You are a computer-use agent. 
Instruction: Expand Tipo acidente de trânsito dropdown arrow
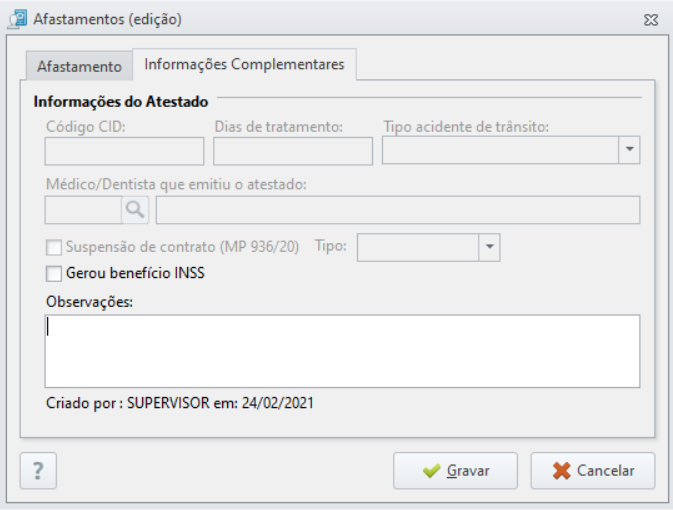(x=629, y=150)
